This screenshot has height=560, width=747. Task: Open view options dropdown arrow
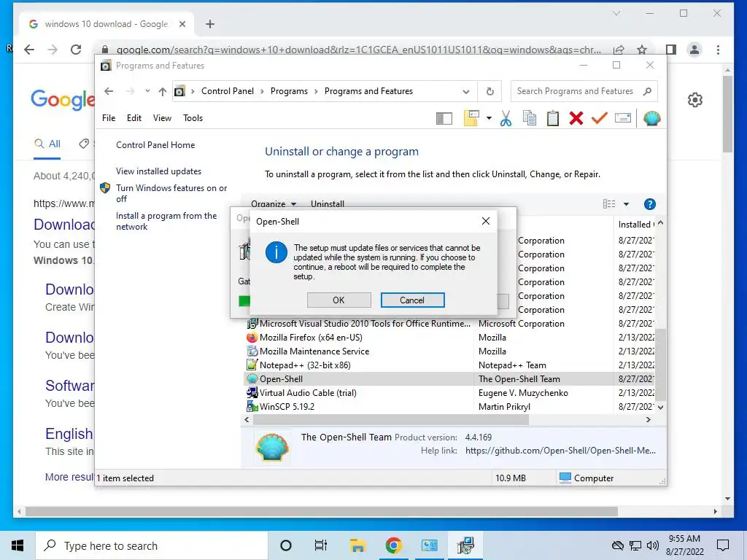click(x=626, y=204)
